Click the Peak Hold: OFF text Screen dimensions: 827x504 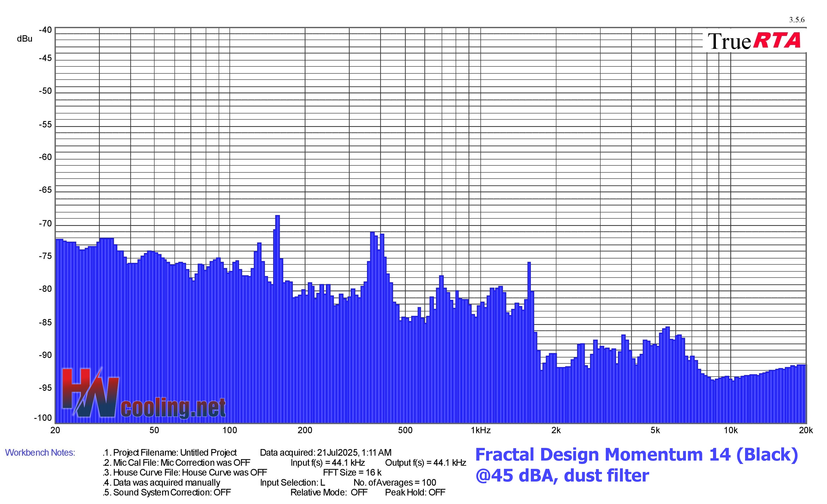pyautogui.click(x=415, y=492)
